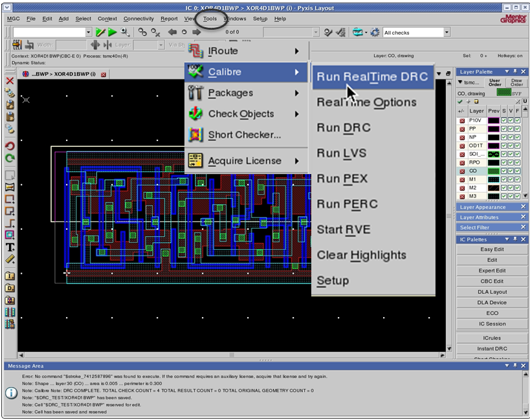This screenshot has width=530, height=420.
Task: Toggle the fill checkbox for layer NP
Action: (x=518, y=137)
